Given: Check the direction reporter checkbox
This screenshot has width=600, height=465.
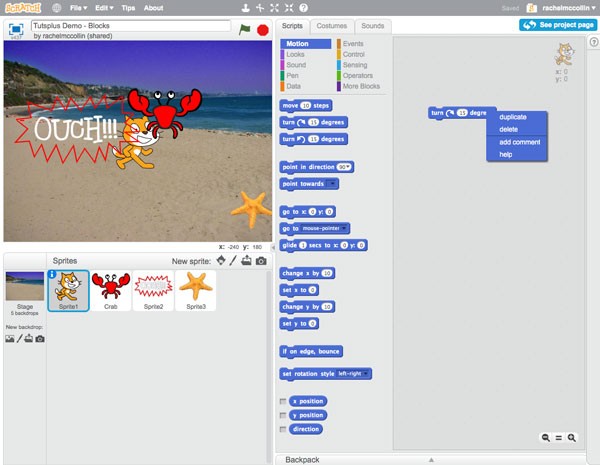Looking at the screenshot, I should pos(283,429).
